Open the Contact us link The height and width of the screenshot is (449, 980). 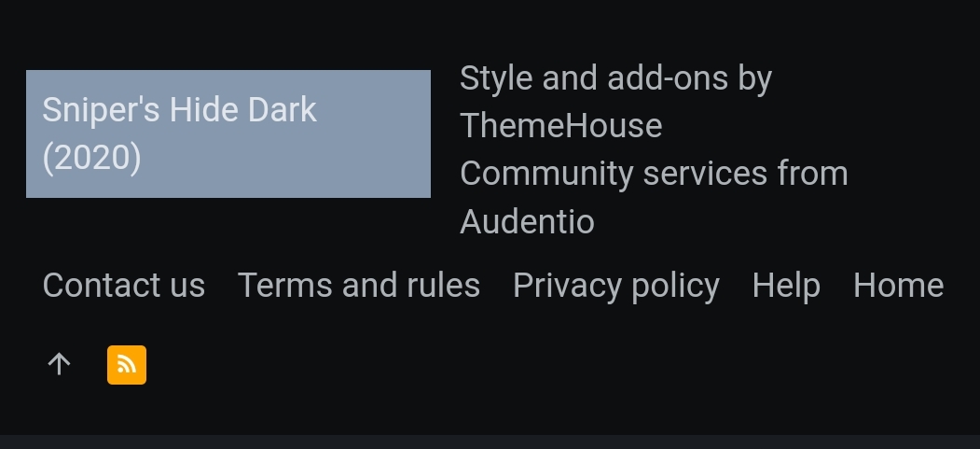click(x=124, y=285)
